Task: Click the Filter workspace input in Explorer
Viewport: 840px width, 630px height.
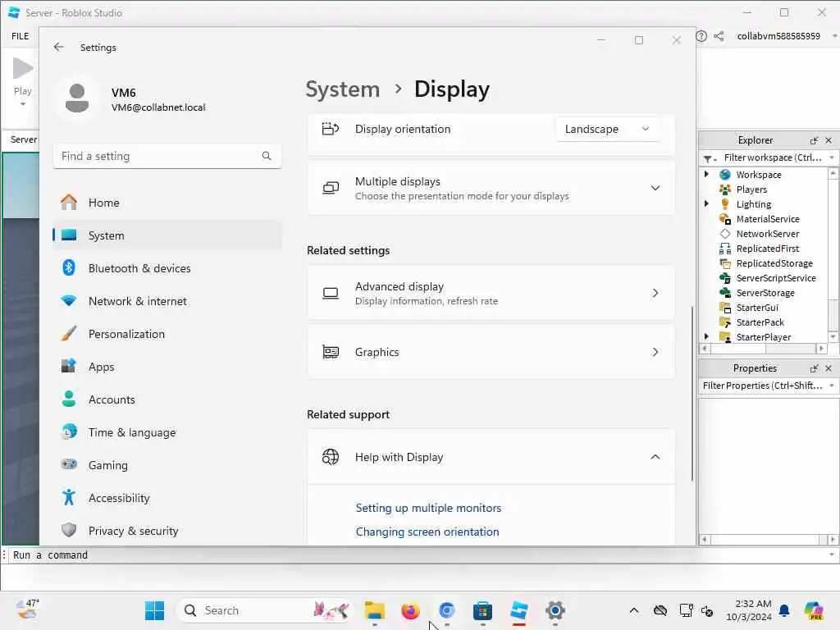Action: [x=773, y=157]
